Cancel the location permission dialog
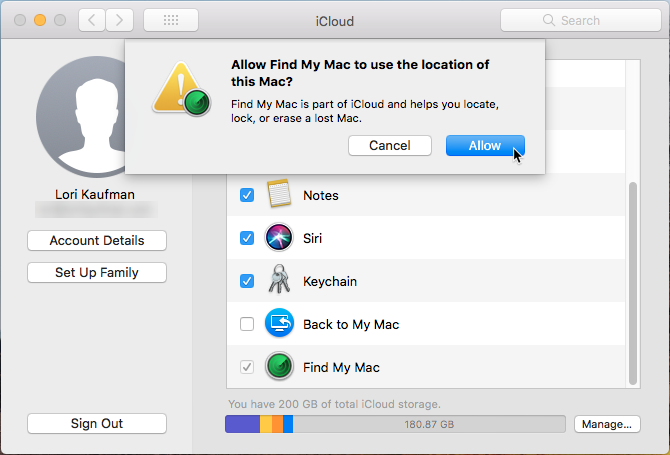670x455 pixels. pyautogui.click(x=390, y=146)
